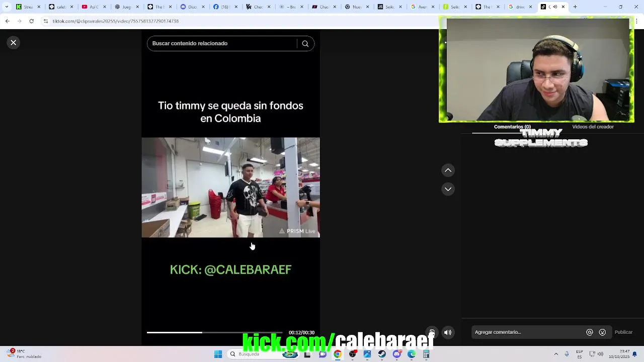Image resolution: width=644 pixels, height=362 pixels.
Task: Open the dark window icon after search box
Action: point(307,354)
